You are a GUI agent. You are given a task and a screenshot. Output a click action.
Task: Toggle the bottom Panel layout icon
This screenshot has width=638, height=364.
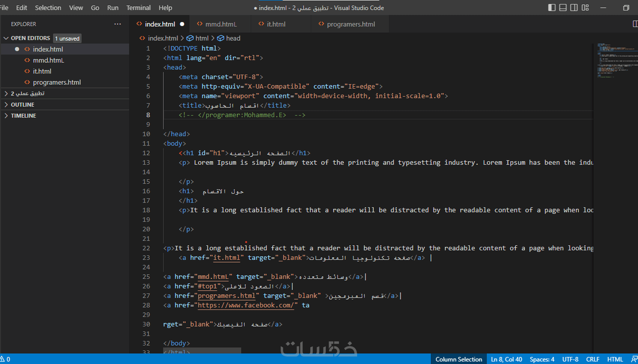click(x=563, y=8)
